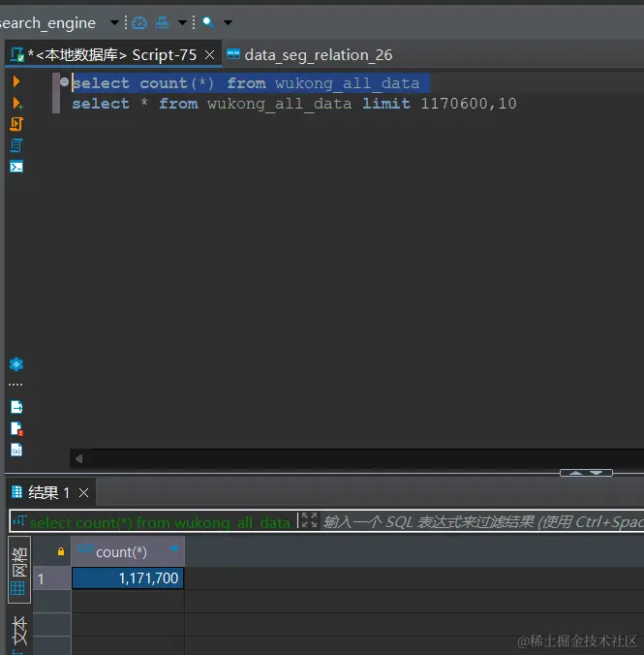Screen dimensions: 644x655
Task: Switch to text 文本 view side tab
Action: [x=18, y=634]
